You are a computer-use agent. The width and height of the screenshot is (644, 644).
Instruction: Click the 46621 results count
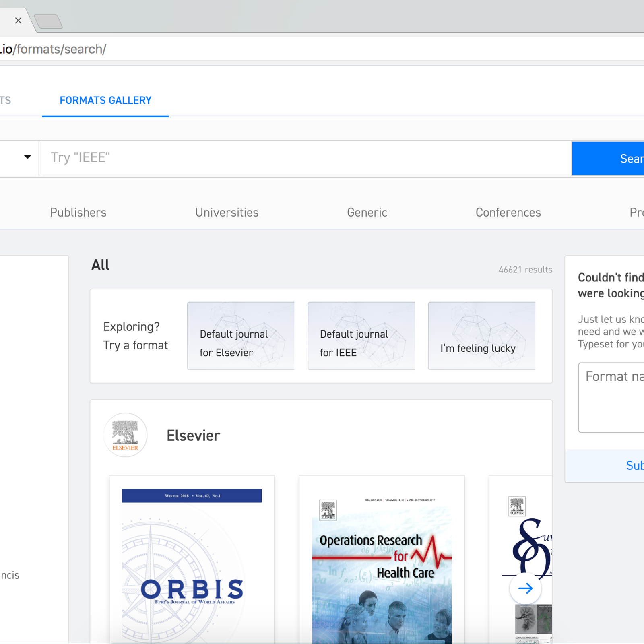click(525, 270)
